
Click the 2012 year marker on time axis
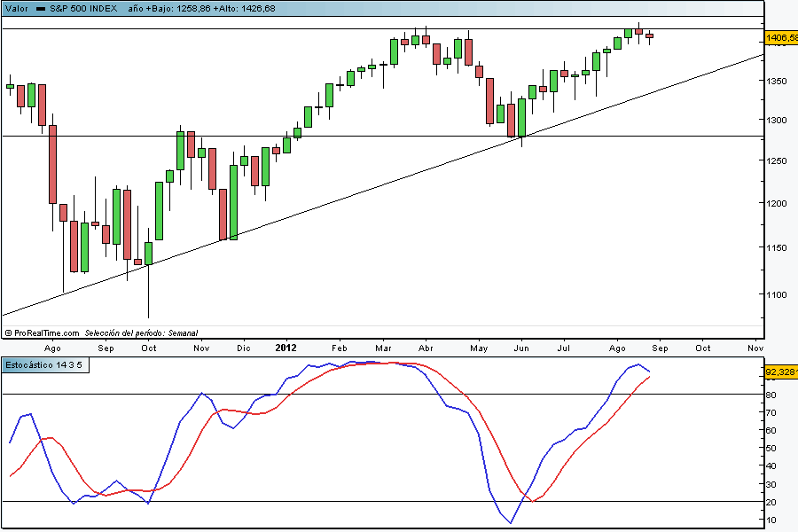tap(286, 348)
